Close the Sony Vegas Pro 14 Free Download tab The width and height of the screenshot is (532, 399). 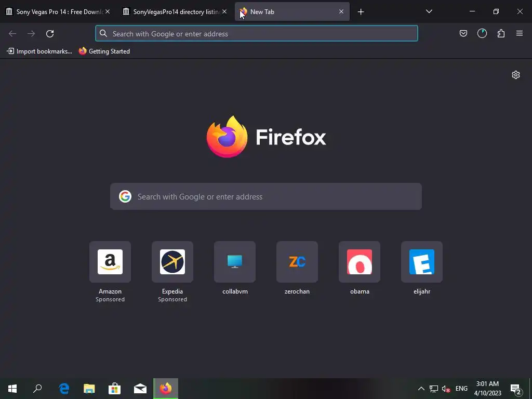108,11
